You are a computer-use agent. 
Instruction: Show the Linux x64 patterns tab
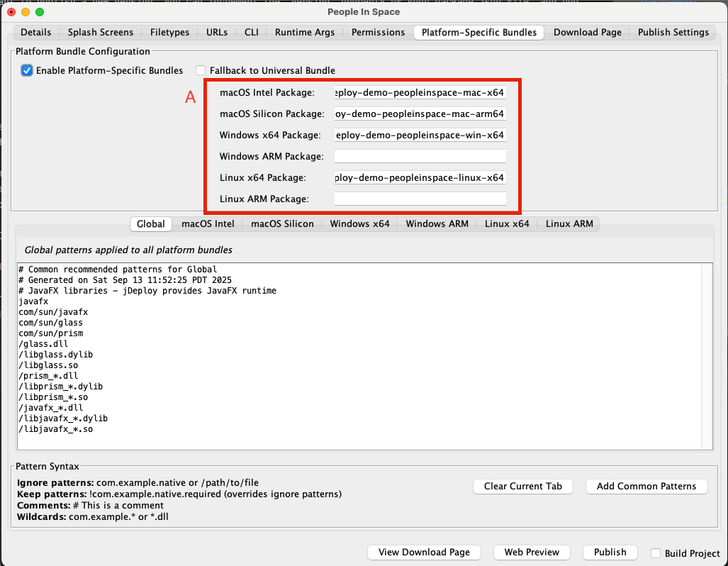click(507, 224)
